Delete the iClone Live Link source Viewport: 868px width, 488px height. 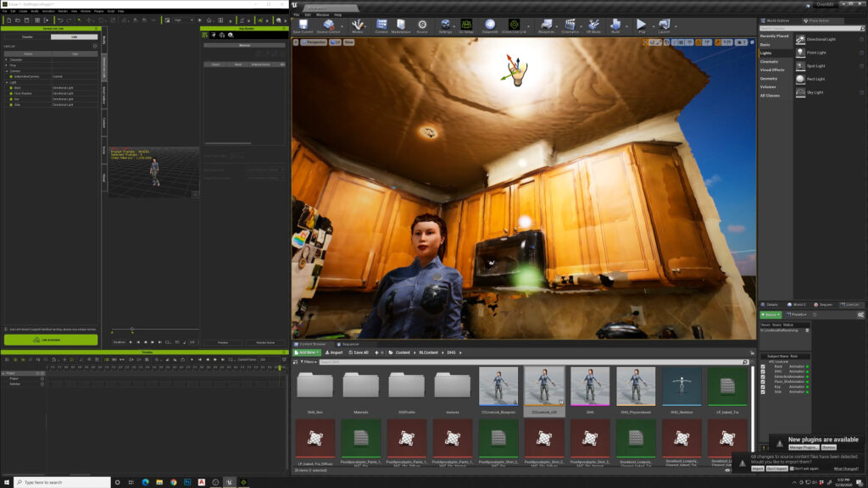pyautogui.click(x=807, y=330)
